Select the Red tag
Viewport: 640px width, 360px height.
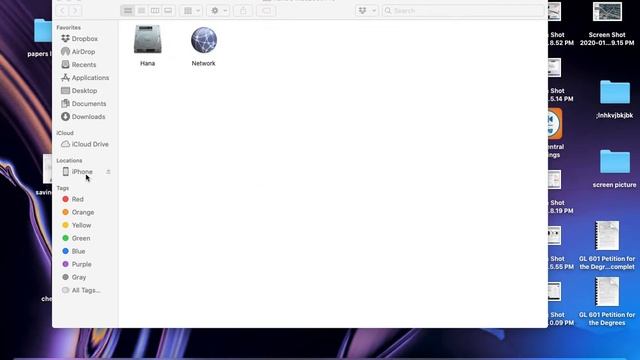point(77,199)
